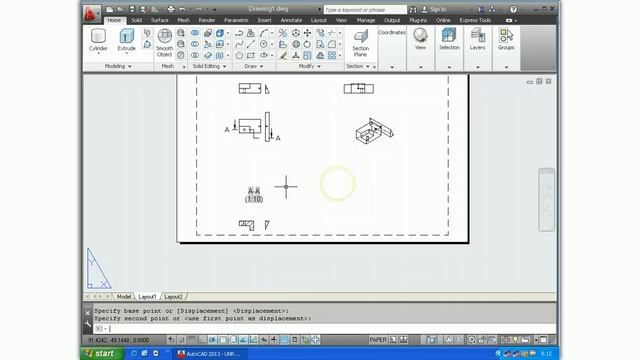The height and width of the screenshot is (360, 640).
Task: Toggle Annotation Monitor in status bar
Action: pos(316,340)
